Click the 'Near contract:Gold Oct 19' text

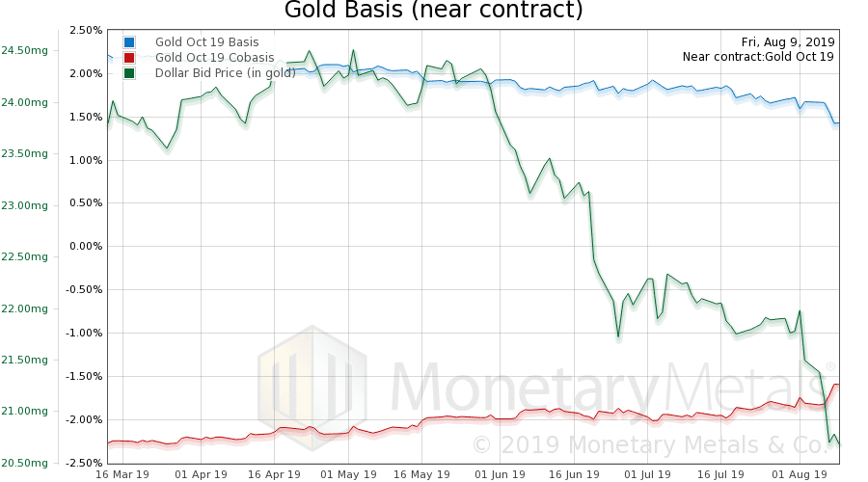(x=758, y=57)
